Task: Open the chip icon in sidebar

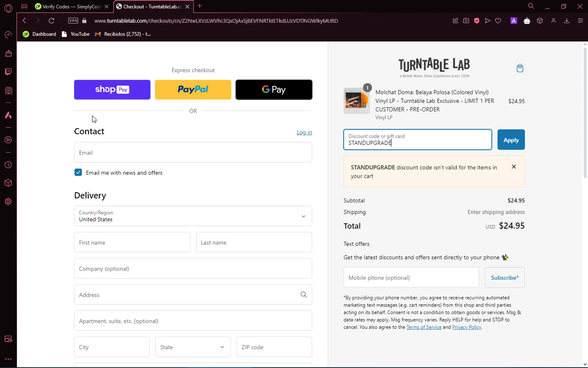Action: pyautogui.click(x=8, y=91)
